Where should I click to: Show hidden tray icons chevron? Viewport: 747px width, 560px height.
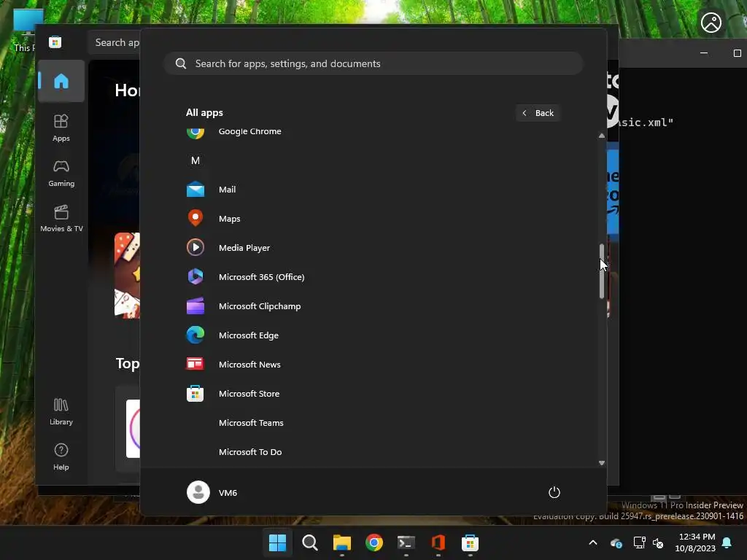pyautogui.click(x=593, y=542)
